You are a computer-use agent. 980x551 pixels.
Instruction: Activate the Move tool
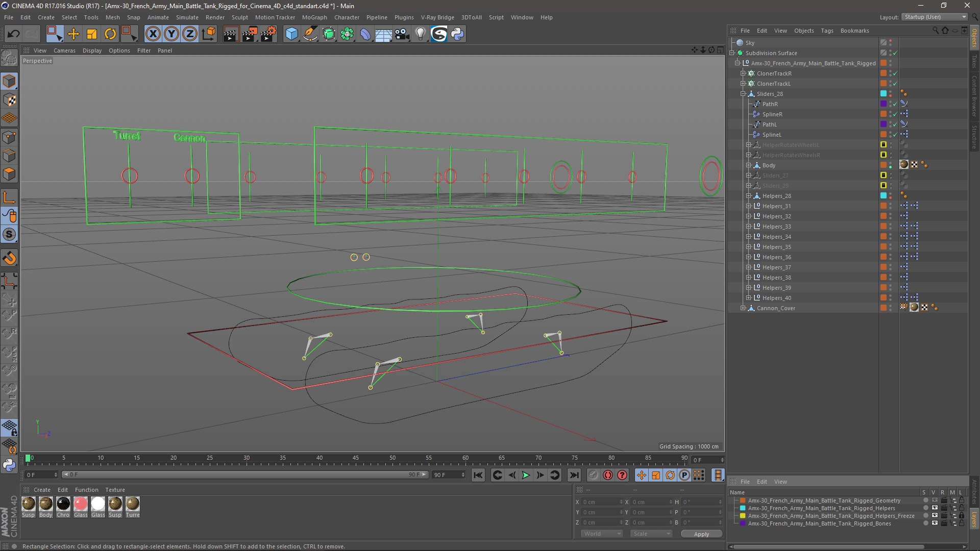73,34
